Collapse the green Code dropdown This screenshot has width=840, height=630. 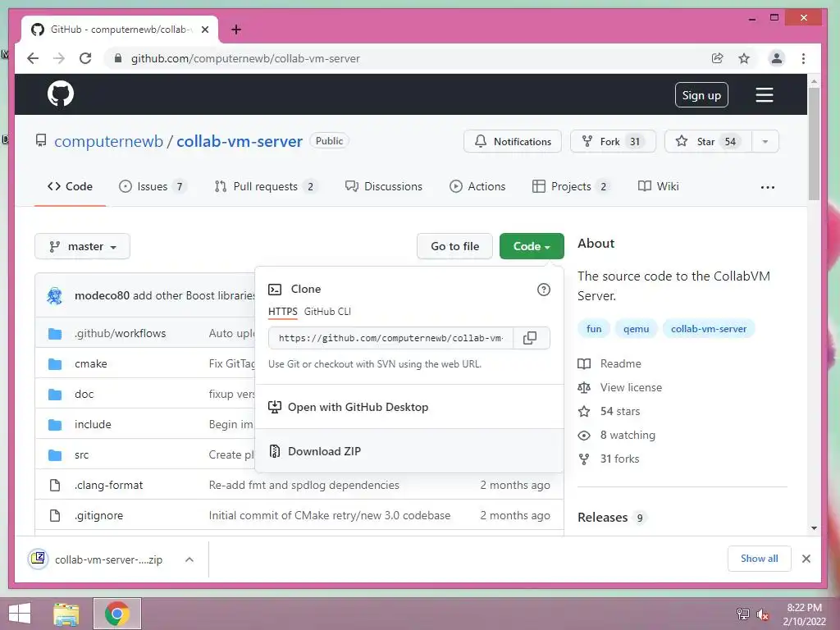pos(532,246)
